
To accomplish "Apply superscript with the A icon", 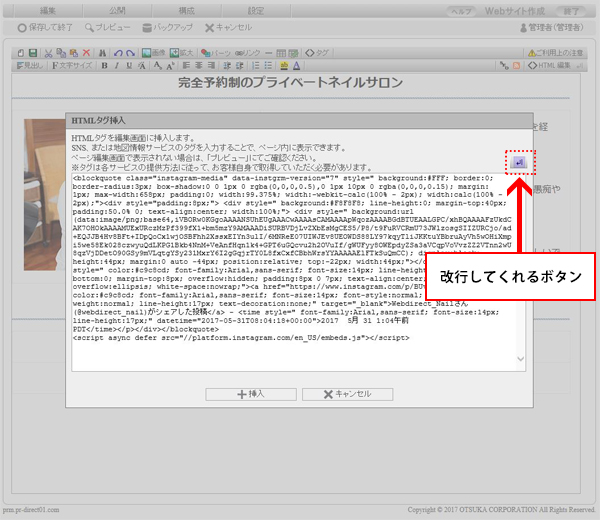I will coord(170,65).
